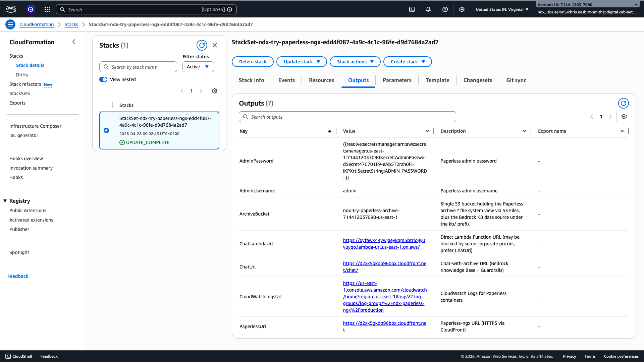Open the CloudWatchLogsUrl console link
644x362 pixels.
coord(385,297)
